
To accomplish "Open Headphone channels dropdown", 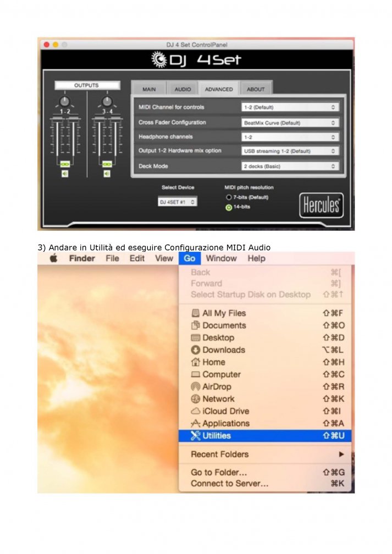I will pos(290,137).
